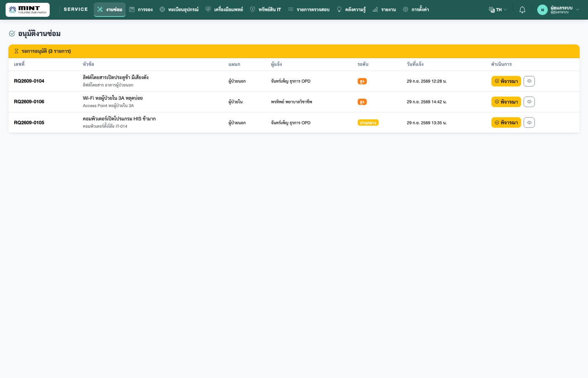Click the เลขที่ column header
Screen dimensions: 588x378
pyautogui.click(x=19, y=64)
